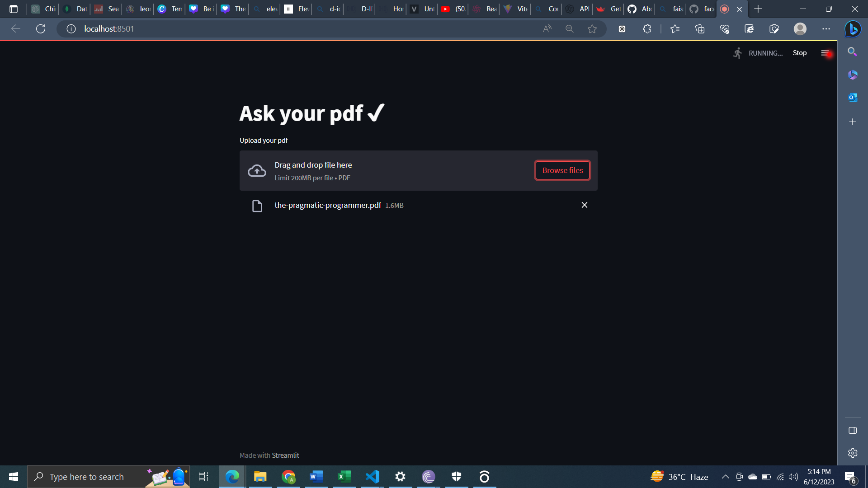
Task: Open the Bing Copilot sidebar icon
Action: (853, 29)
